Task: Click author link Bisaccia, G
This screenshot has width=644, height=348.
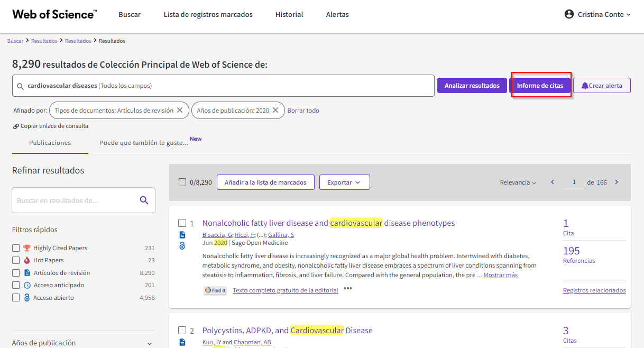Action: pos(217,235)
